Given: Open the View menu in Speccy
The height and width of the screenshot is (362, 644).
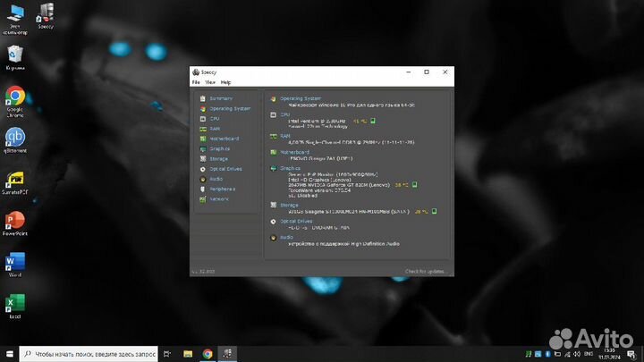Looking at the screenshot, I should [210, 82].
